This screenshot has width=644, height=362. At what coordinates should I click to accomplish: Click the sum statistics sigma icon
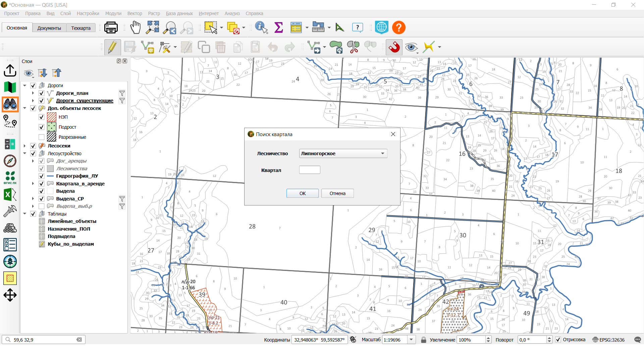(x=279, y=28)
